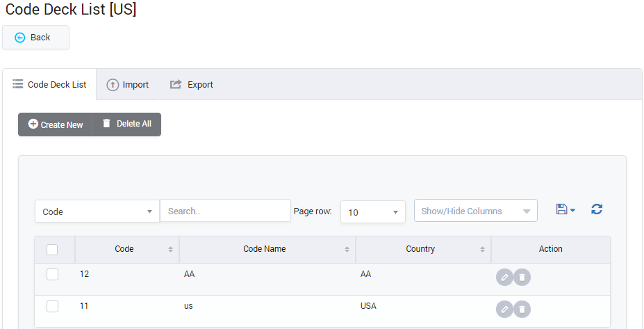Sort by the Country column arrows
The height and width of the screenshot is (329, 644).
pyautogui.click(x=482, y=250)
